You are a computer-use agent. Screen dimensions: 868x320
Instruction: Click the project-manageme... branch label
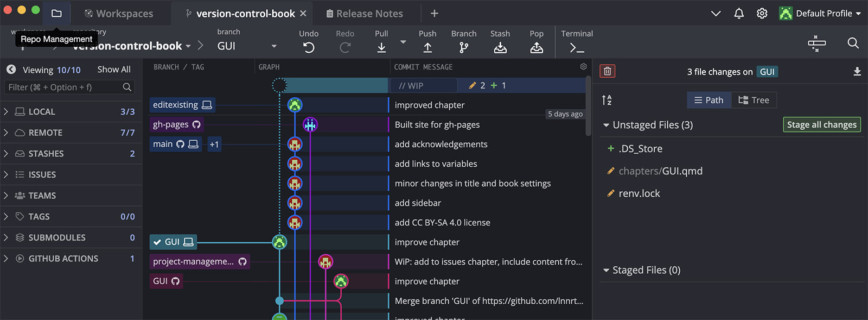click(x=200, y=261)
